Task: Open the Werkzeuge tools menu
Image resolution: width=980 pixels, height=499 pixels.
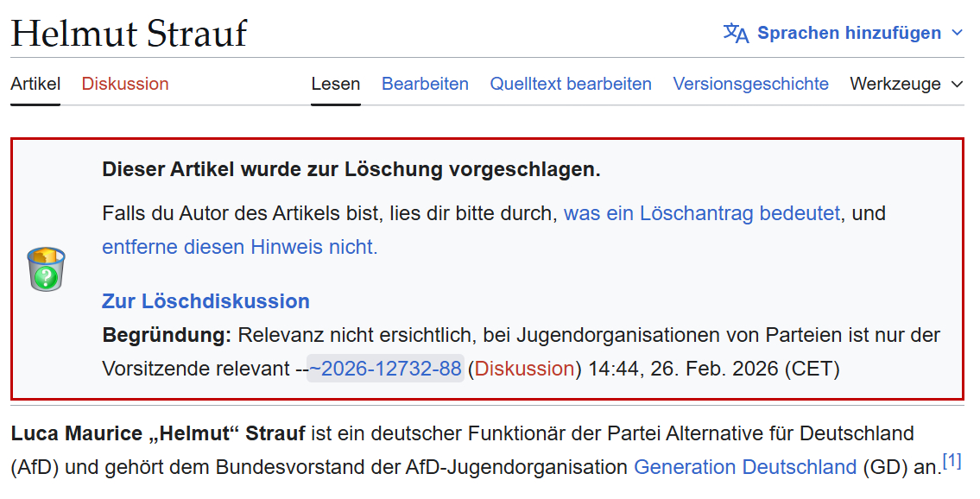Action: [895, 84]
